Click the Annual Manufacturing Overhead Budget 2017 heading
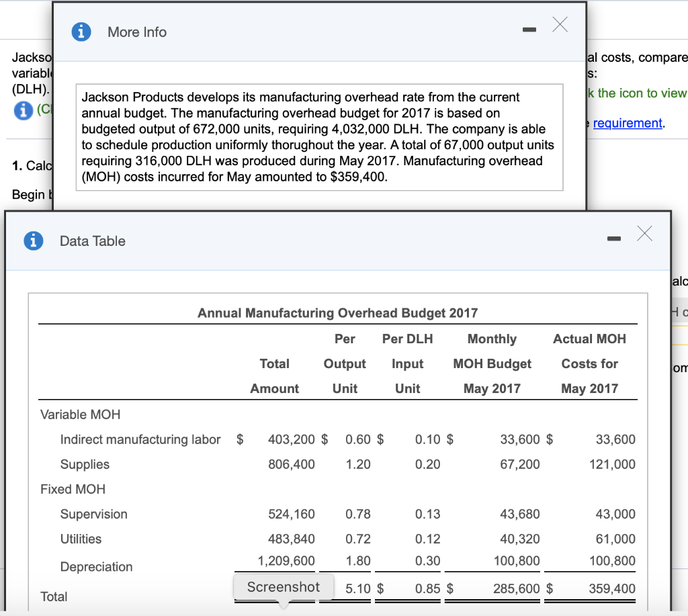The width and height of the screenshot is (688, 616). [x=337, y=313]
